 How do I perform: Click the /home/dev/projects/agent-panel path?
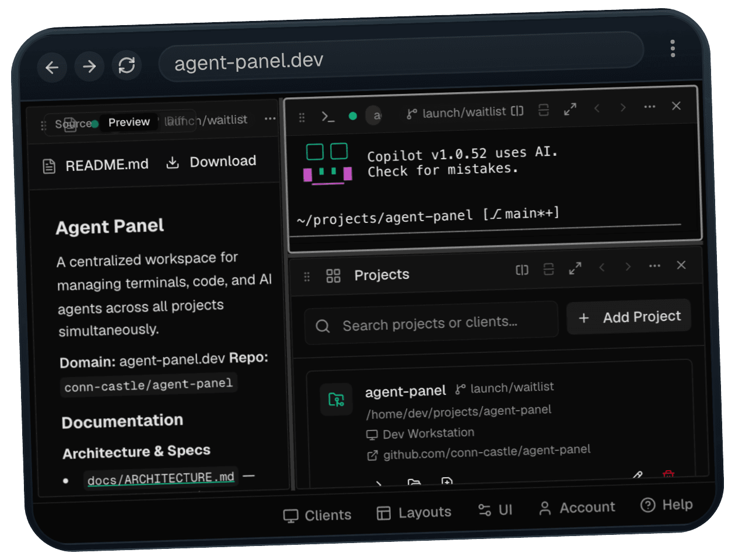pyautogui.click(x=459, y=412)
